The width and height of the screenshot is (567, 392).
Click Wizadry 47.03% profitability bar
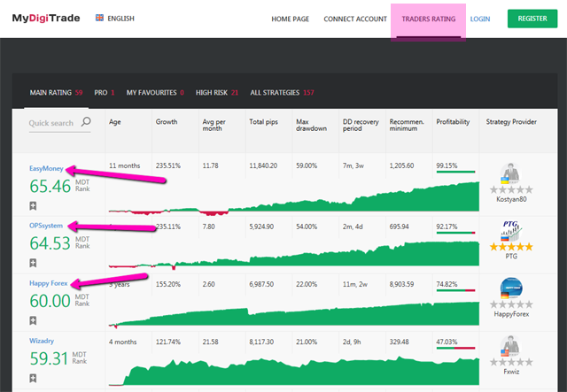coord(455,348)
